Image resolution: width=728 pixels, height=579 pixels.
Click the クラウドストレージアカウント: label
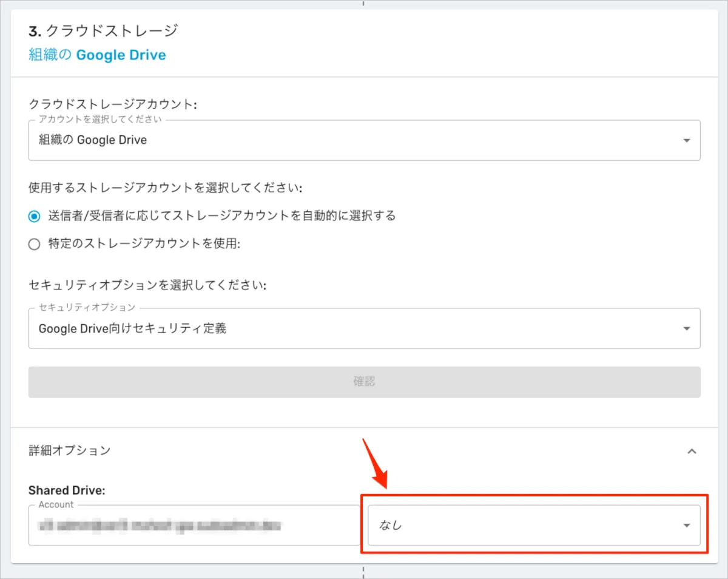tap(113, 104)
